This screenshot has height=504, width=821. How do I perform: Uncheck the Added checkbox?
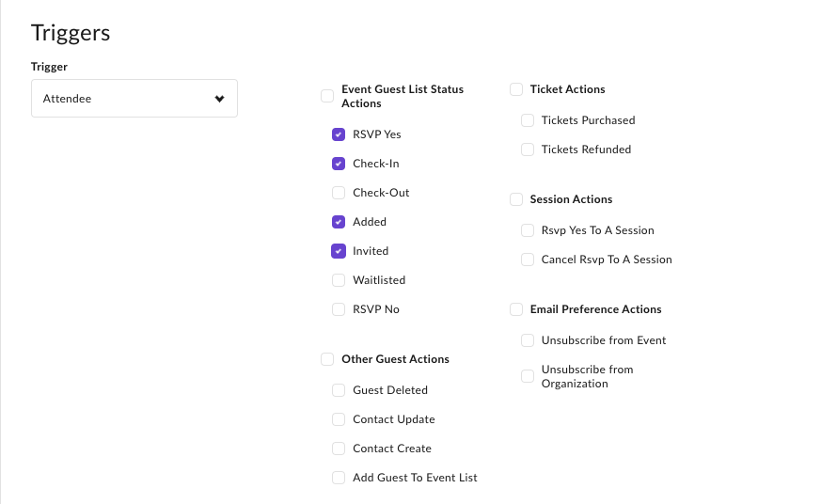(339, 222)
